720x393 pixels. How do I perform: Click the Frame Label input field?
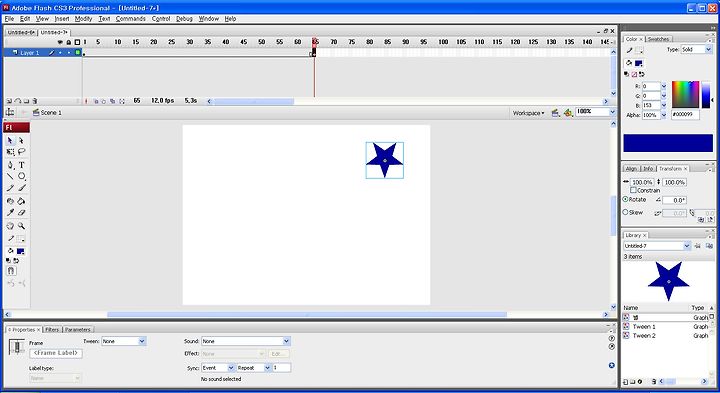56,353
